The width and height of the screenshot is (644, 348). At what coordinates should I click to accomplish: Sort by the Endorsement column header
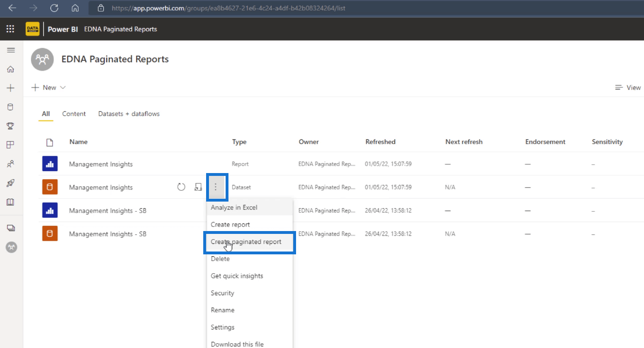[545, 142]
